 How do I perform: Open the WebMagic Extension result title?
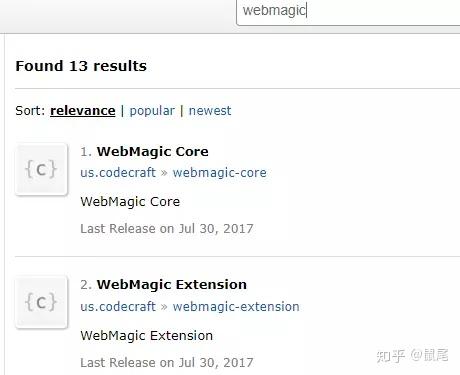172,285
